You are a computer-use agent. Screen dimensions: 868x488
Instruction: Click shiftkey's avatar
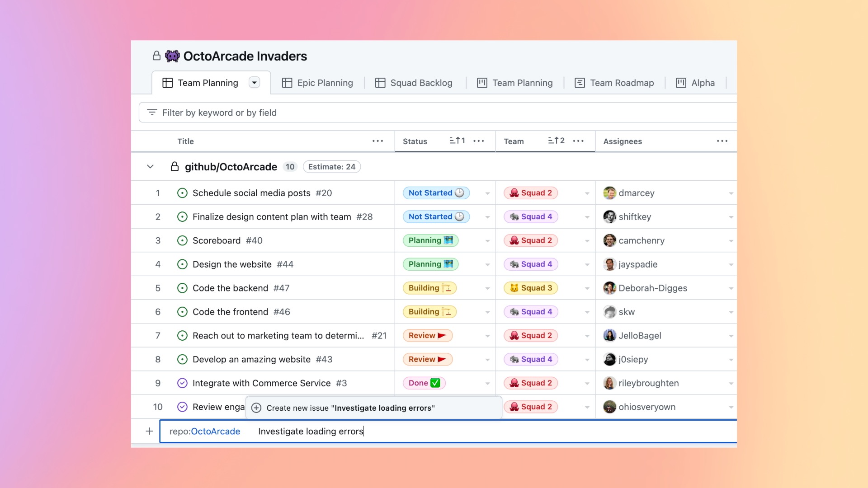609,217
